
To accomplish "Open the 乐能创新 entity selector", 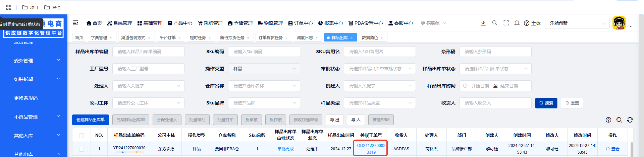I will (577, 23).
